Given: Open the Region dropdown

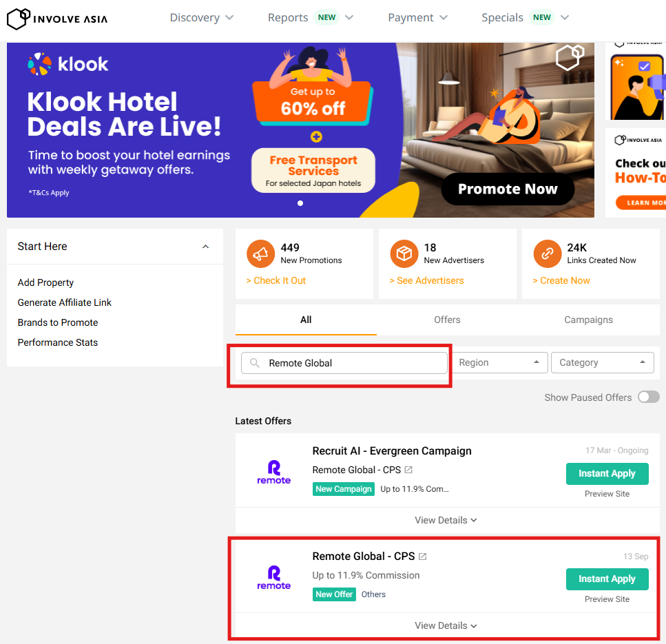Looking at the screenshot, I should point(499,362).
